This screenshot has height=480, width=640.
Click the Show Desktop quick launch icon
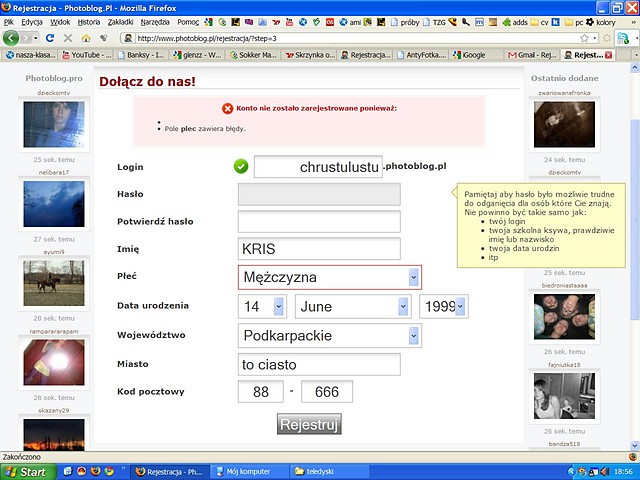(x=68, y=471)
